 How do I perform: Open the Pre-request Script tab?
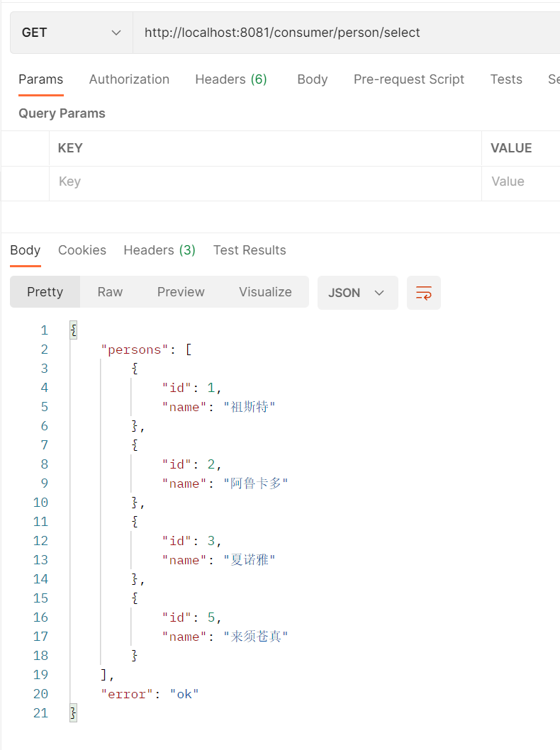[409, 79]
